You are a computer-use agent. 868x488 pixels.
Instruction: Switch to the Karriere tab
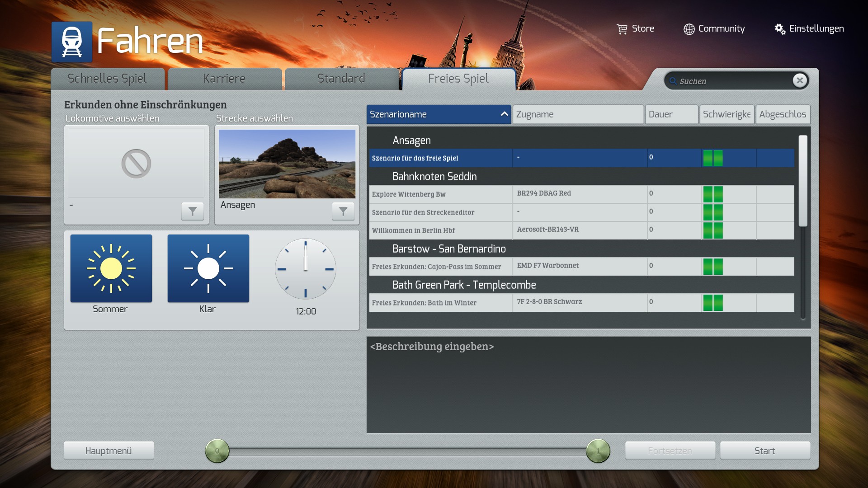tap(224, 79)
